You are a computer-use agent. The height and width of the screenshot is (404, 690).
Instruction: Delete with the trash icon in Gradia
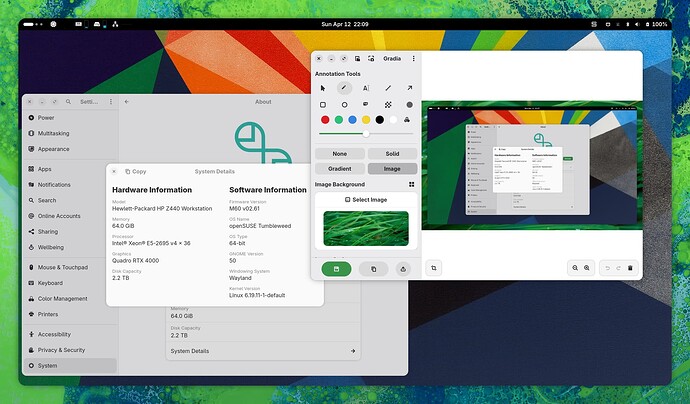point(630,268)
